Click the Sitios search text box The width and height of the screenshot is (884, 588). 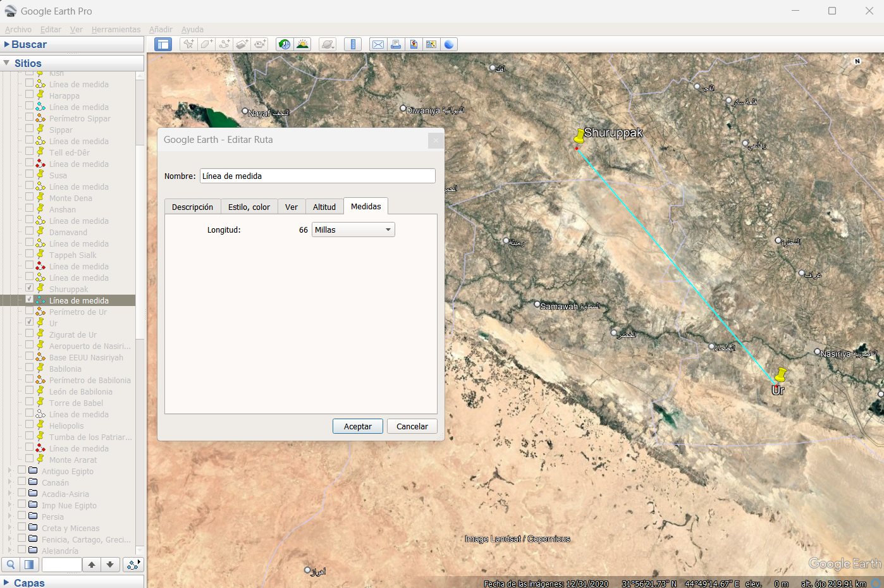click(61, 565)
